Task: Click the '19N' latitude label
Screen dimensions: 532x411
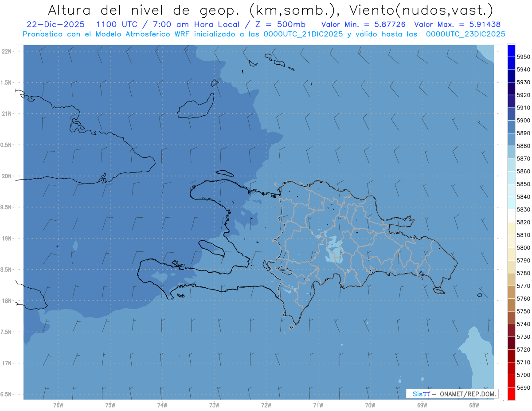Action: (7, 239)
